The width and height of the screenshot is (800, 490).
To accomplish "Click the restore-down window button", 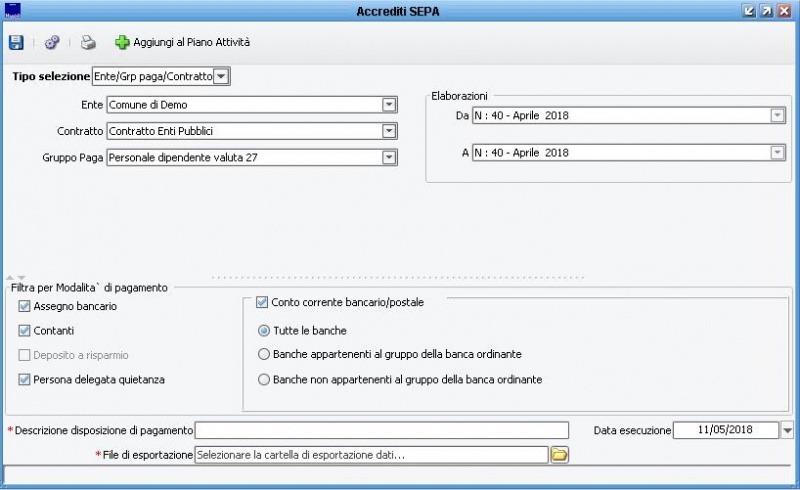I will click(x=749, y=11).
